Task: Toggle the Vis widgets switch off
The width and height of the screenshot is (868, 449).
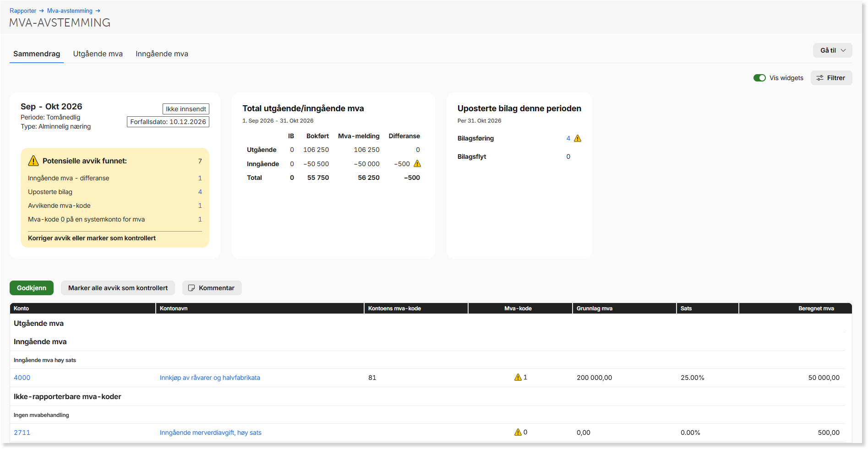Action: [x=759, y=78]
